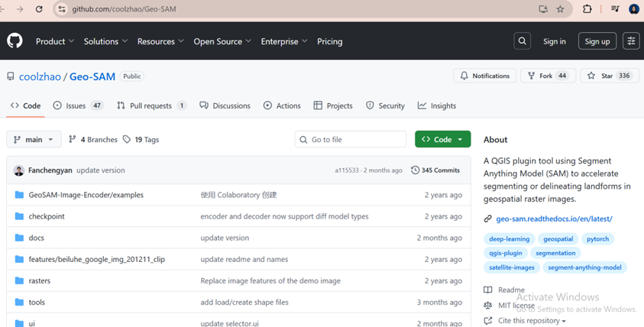Expand the Solutions menu
The image size is (644, 327).
[105, 41]
